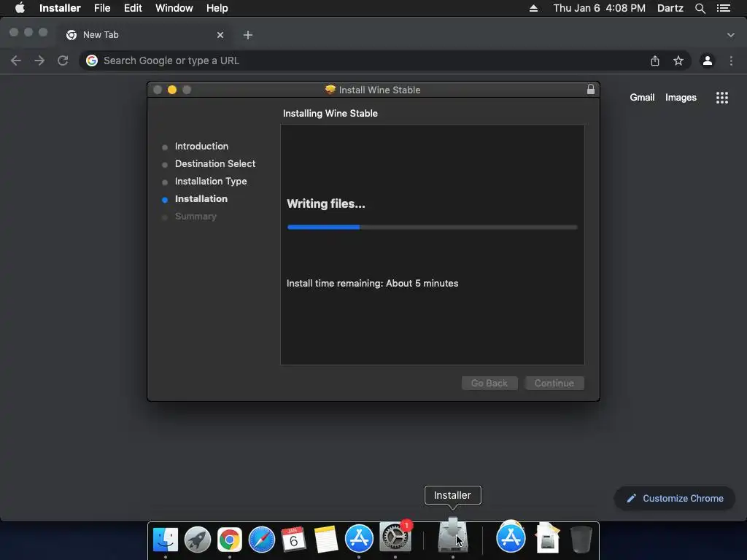This screenshot has width=747, height=560.
Task: Open the Images link
Action: pyautogui.click(x=681, y=97)
